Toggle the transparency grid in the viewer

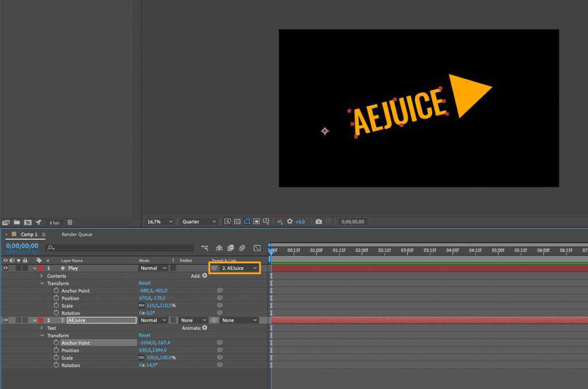coord(237,222)
